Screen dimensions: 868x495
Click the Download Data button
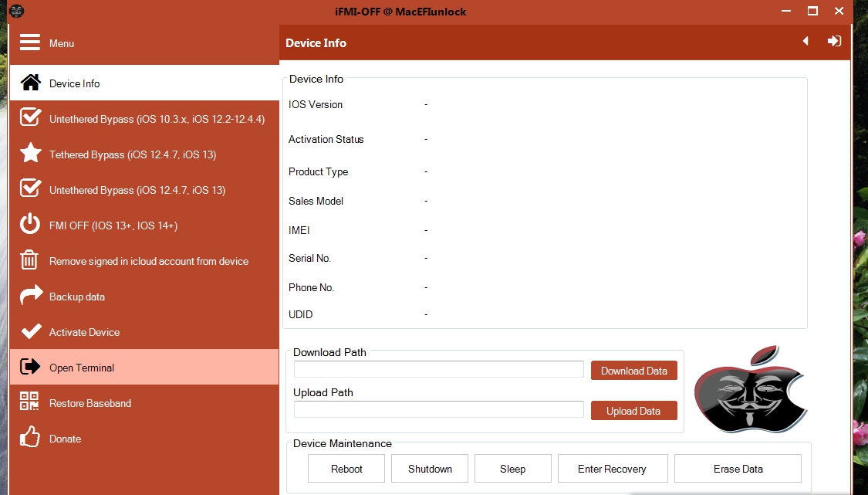click(634, 370)
